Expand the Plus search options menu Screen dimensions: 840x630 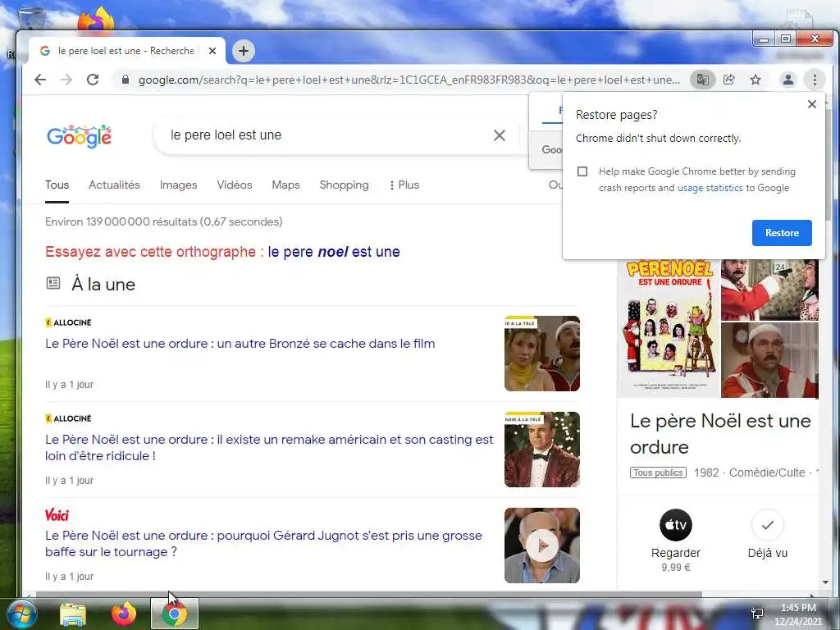[404, 185]
